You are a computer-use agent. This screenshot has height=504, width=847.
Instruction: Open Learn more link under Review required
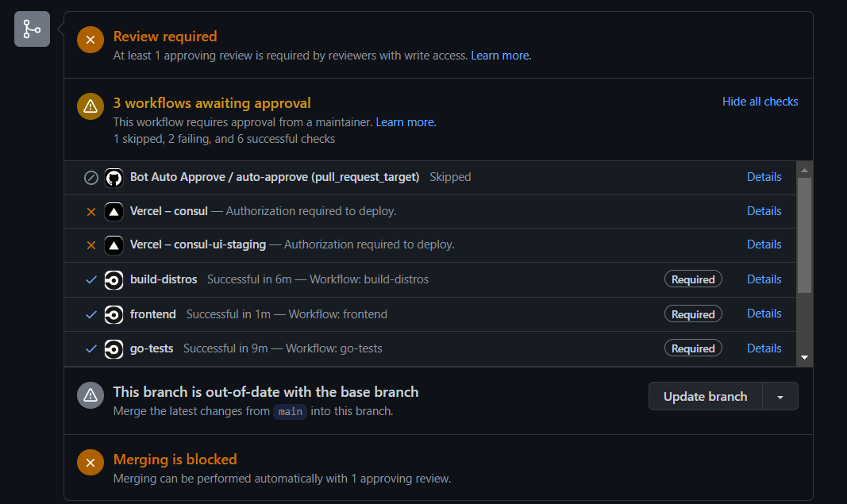(501, 56)
